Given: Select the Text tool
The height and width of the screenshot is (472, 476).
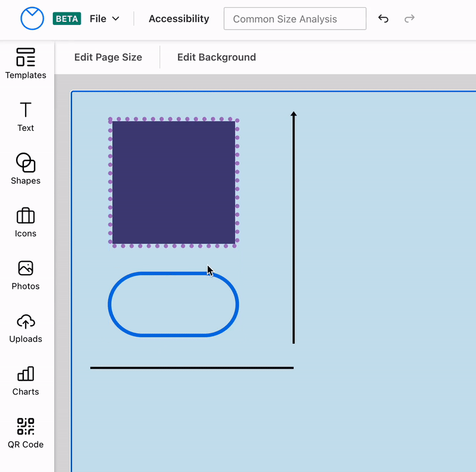Looking at the screenshot, I should pyautogui.click(x=26, y=117).
